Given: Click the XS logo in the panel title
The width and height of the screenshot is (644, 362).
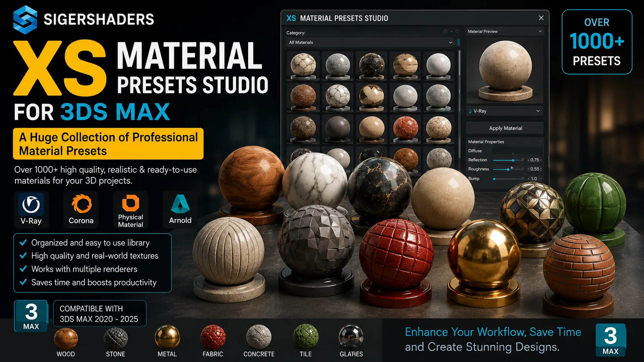Looking at the screenshot, I should (x=291, y=18).
